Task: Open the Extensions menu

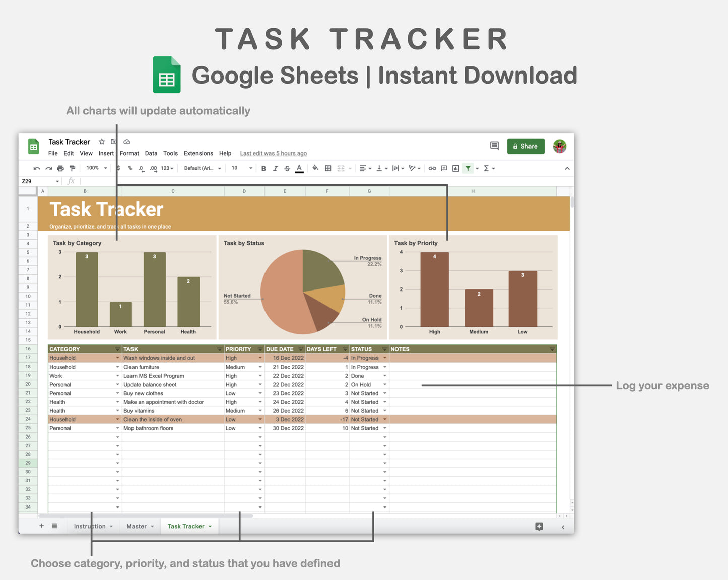Action: (x=198, y=153)
